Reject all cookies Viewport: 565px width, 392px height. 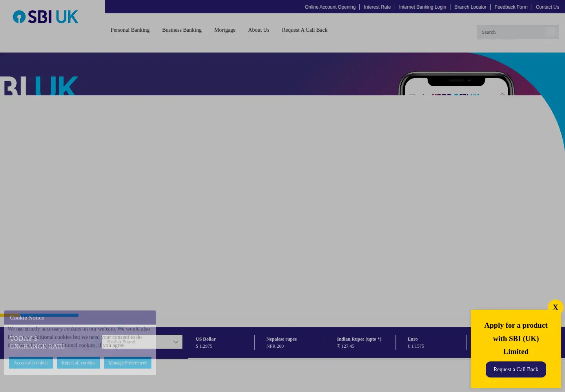pyautogui.click(x=78, y=363)
